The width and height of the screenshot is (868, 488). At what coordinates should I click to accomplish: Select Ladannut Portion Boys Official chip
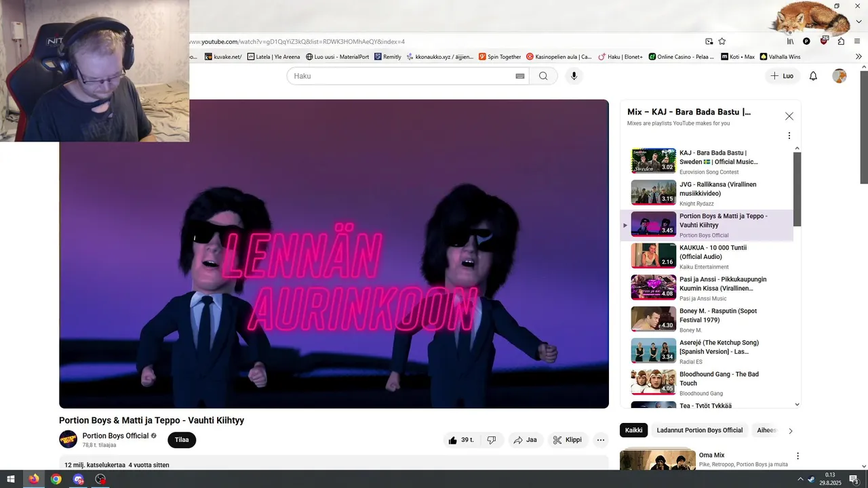pyautogui.click(x=700, y=430)
